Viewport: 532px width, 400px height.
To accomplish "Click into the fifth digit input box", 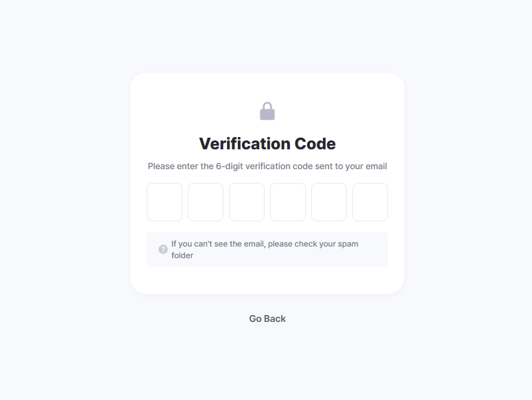I will [329, 202].
